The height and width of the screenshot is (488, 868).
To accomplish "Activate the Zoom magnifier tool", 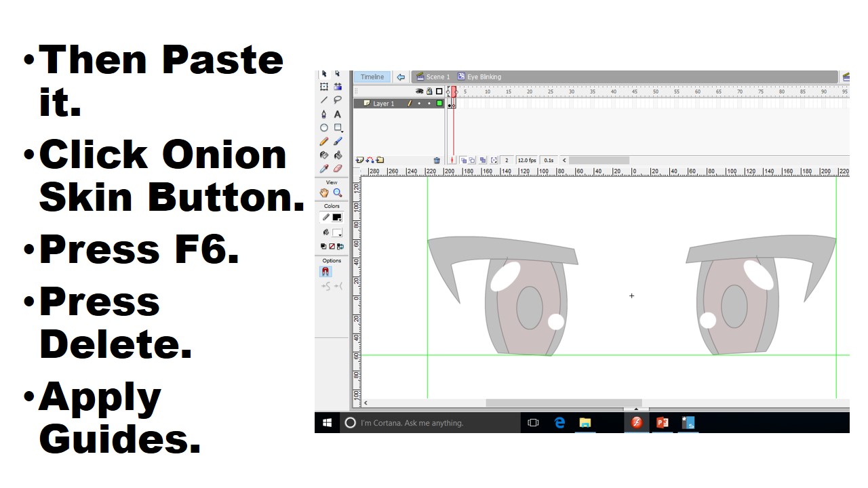I will point(338,192).
